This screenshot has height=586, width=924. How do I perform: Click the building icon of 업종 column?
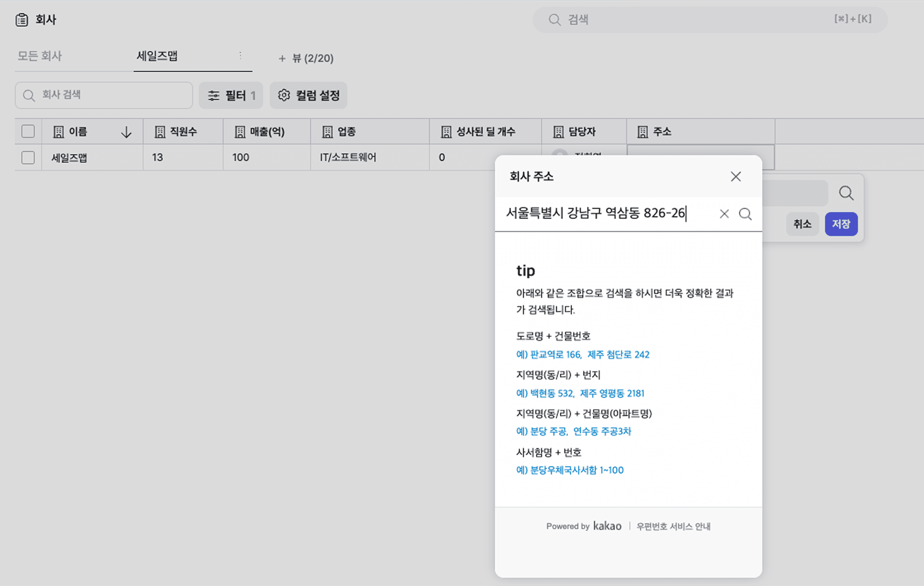coord(327,132)
